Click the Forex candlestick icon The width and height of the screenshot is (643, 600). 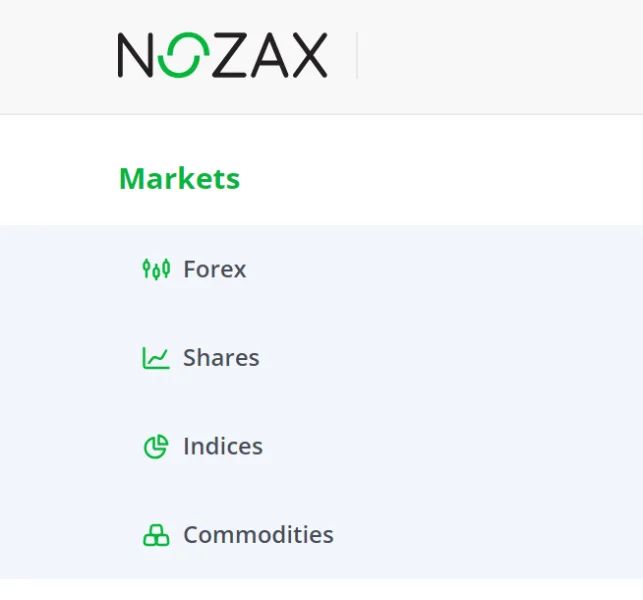click(155, 269)
